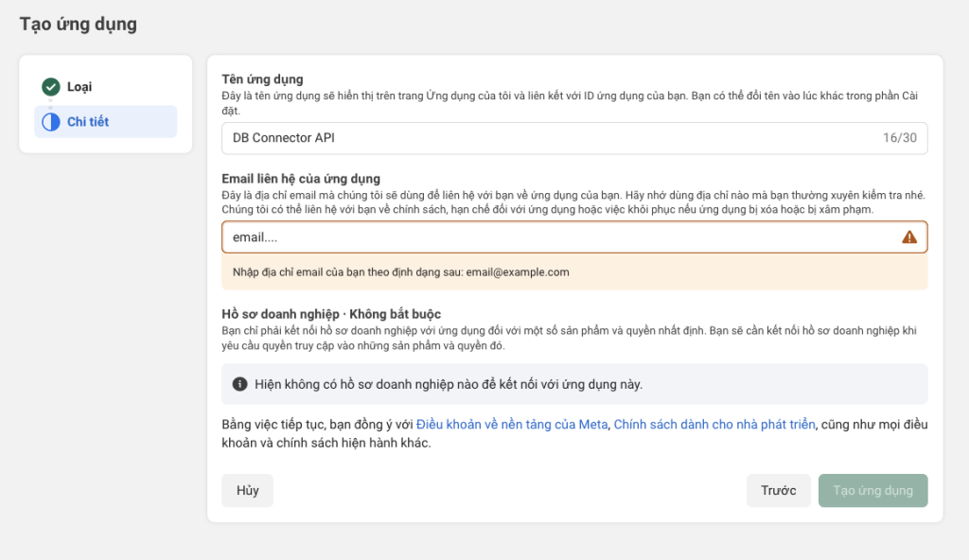The width and height of the screenshot is (969, 560).
Task: Click the Trước button to go back
Action: pyautogui.click(x=778, y=491)
